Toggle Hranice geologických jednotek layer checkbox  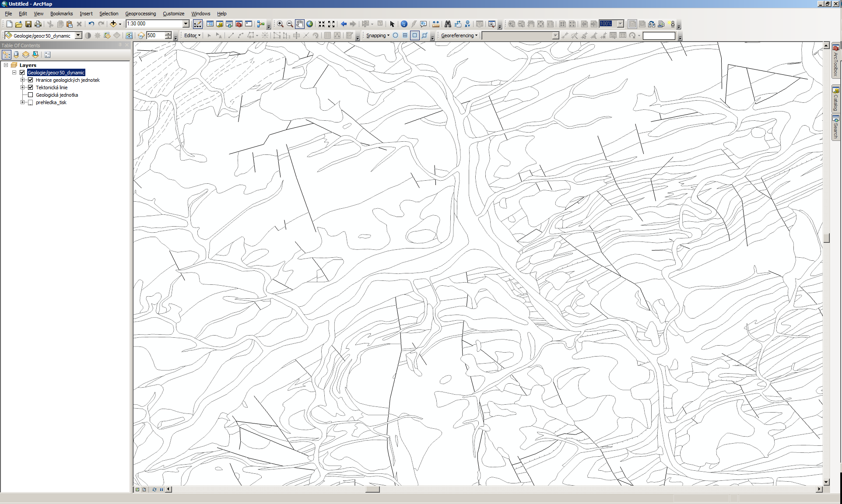(31, 80)
